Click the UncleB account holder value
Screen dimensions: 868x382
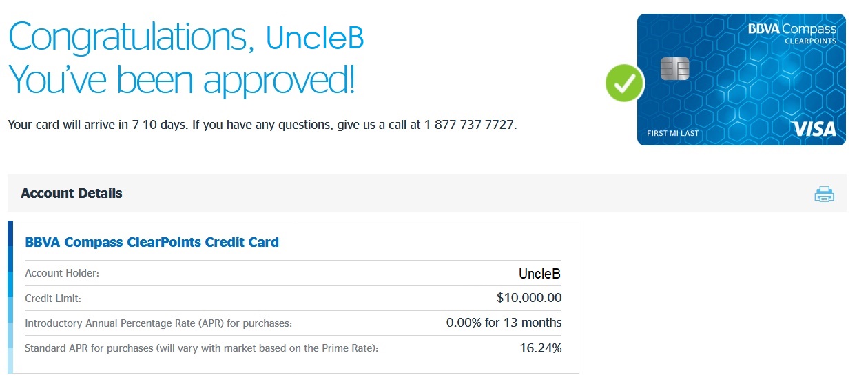point(539,274)
